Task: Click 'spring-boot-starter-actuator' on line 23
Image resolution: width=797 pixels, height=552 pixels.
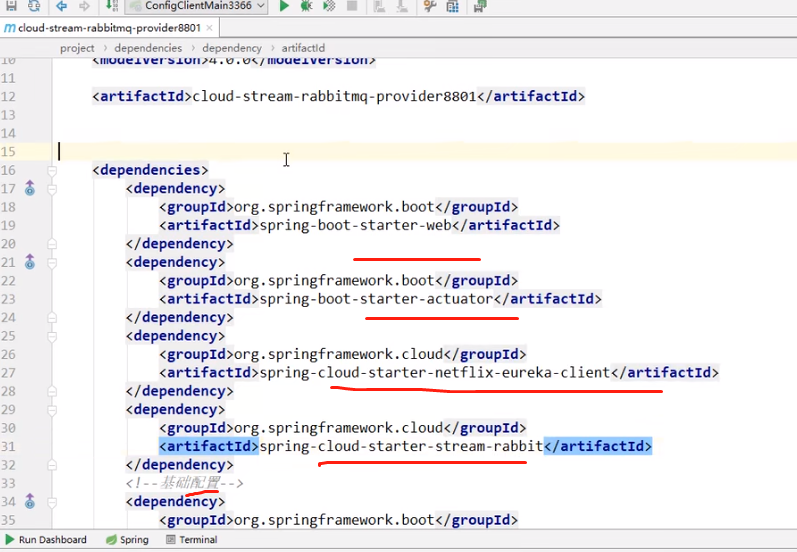Action: pyautogui.click(x=376, y=299)
